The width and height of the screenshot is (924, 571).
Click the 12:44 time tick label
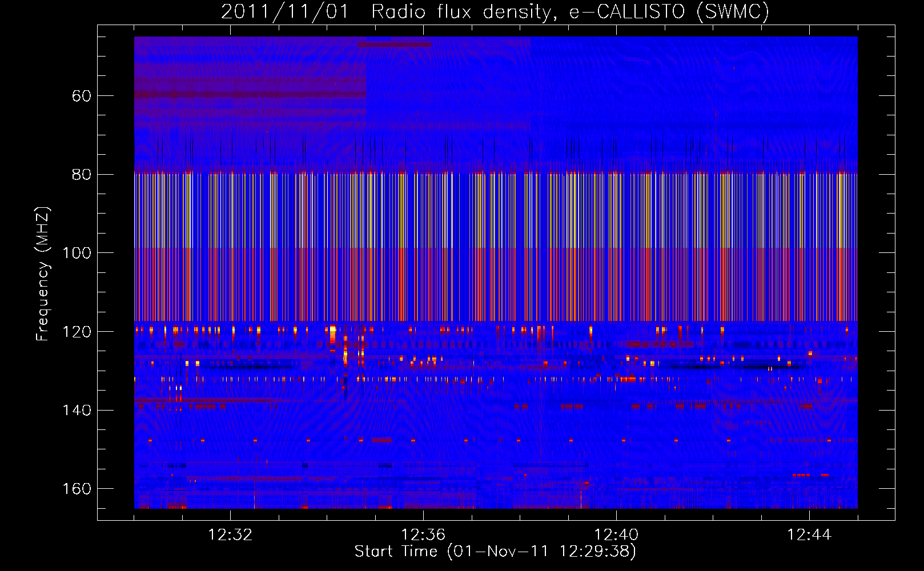(809, 535)
